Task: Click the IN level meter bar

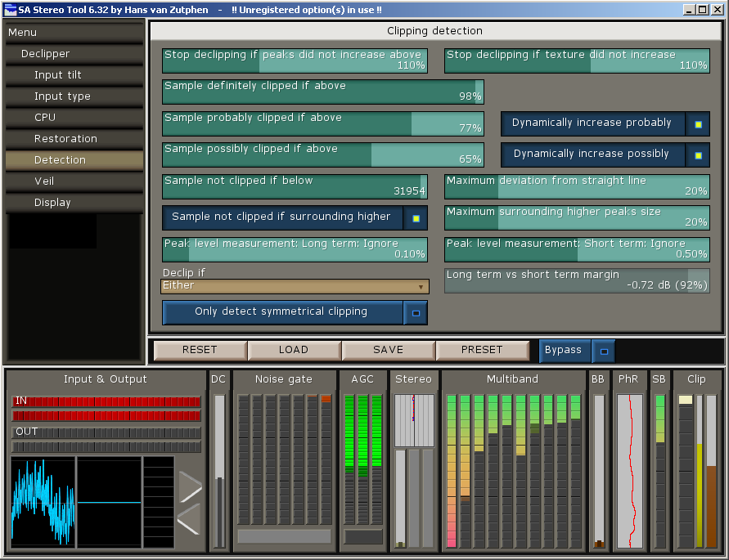Action: click(106, 401)
